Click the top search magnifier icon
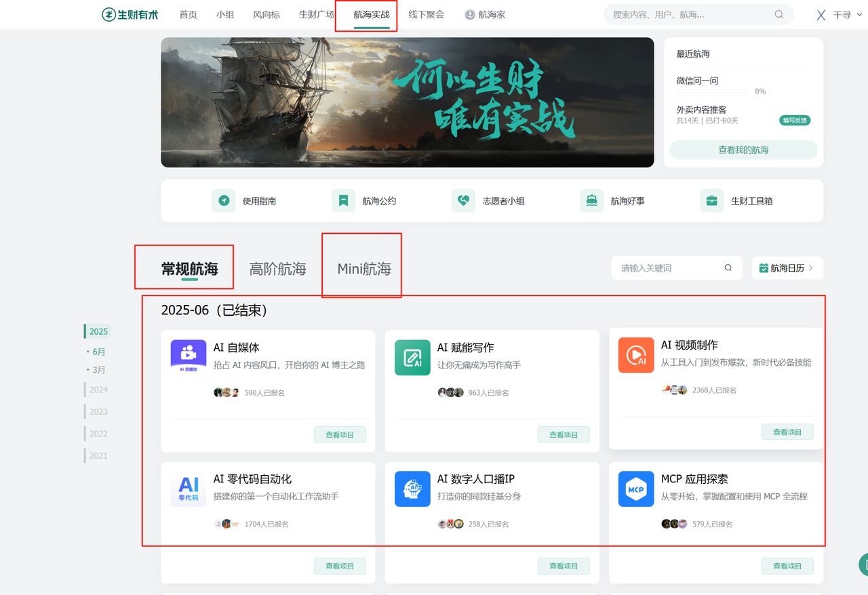This screenshot has height=595, width=868. (x=779, y=14)
